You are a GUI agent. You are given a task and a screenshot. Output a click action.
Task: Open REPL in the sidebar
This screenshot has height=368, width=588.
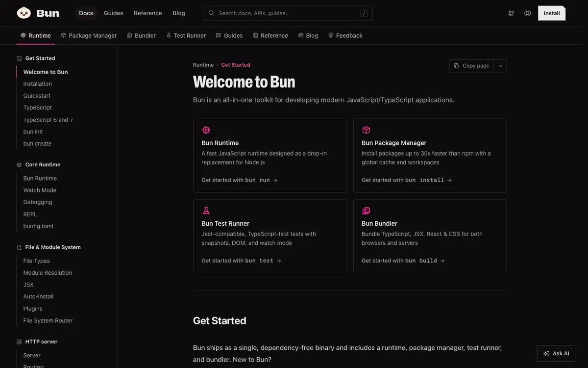click(30, 214)
